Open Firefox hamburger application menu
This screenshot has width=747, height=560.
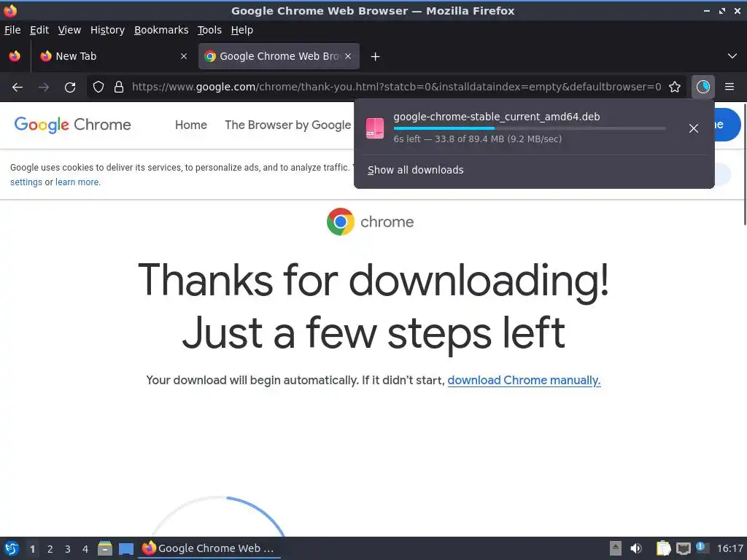click(729, 87)
